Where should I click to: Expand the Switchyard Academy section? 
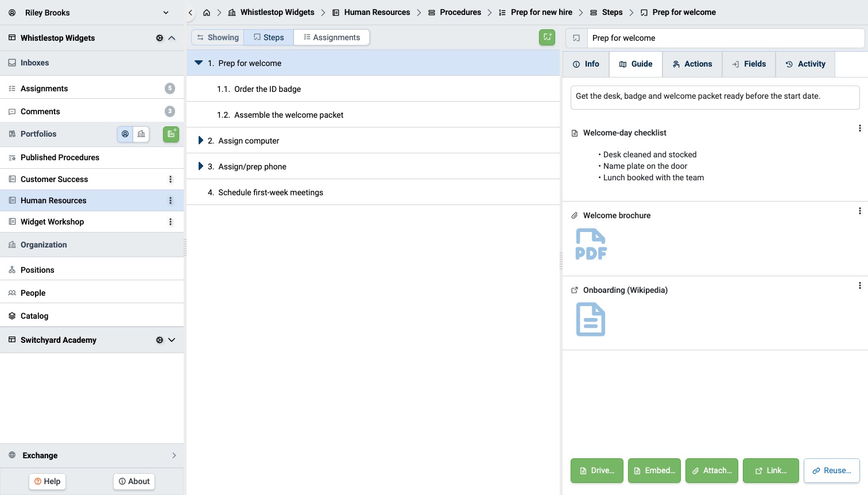(x=172, y=340)
